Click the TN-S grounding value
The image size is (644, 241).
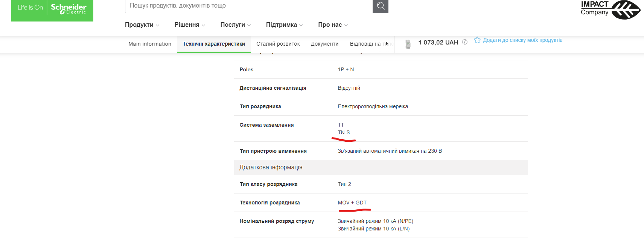point(344,132)
